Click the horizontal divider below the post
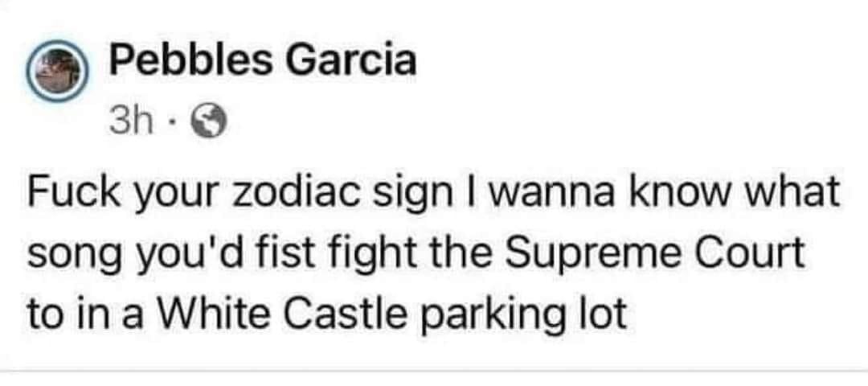Screen dimensions: 868x386 pyautogui.click(x=434, y=371)
